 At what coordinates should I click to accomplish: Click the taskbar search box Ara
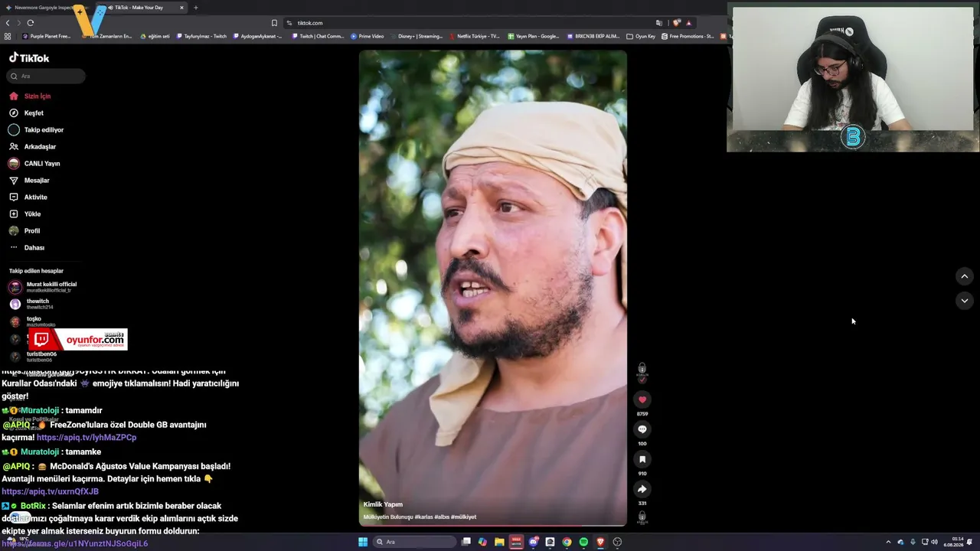tap(413, 542)
